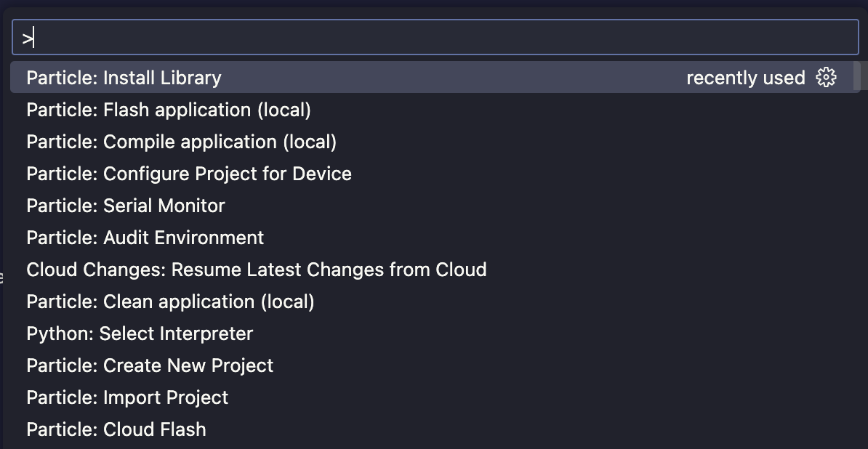Click the 'recently used' label
Screen dimensions: 868x449
745,78
